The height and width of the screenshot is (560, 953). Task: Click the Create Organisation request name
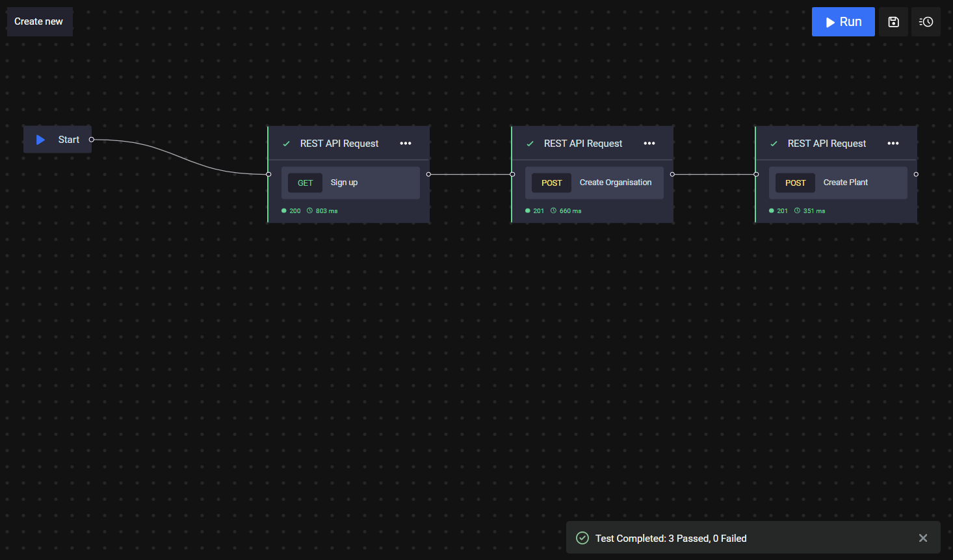(616, 183)
